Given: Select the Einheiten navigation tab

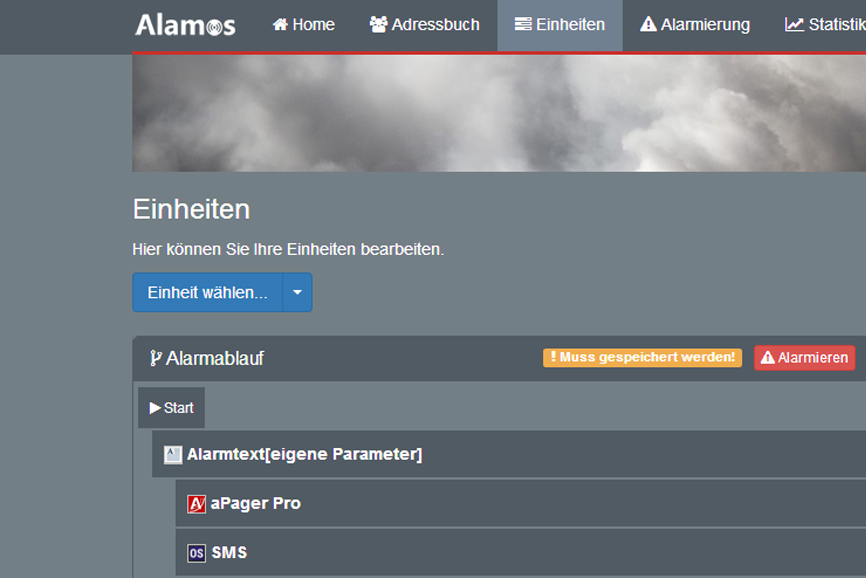Looking at the screenshot, I should (560, 25).
